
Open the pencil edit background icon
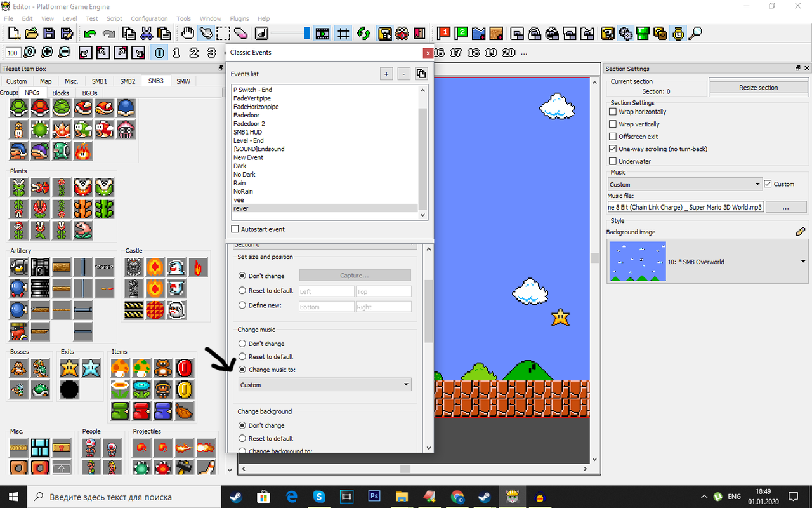801,232
